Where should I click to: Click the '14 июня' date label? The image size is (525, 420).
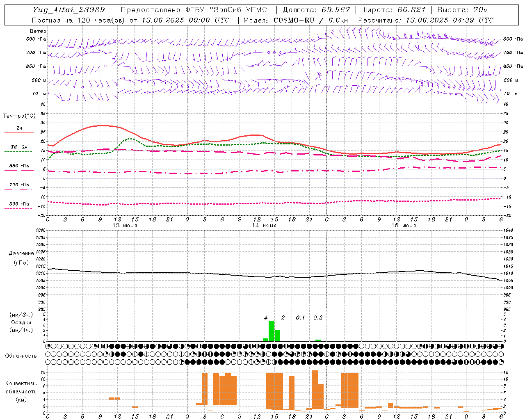click(x=264, y=226)
